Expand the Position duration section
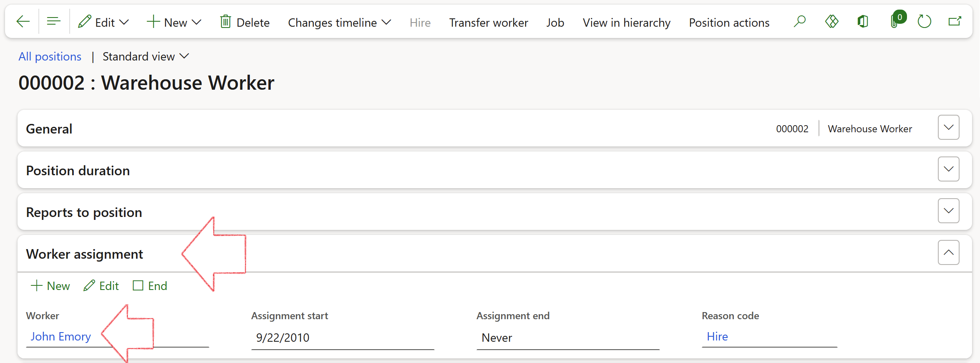The height and width of the screenshot is (363, 980). [948, 169]
